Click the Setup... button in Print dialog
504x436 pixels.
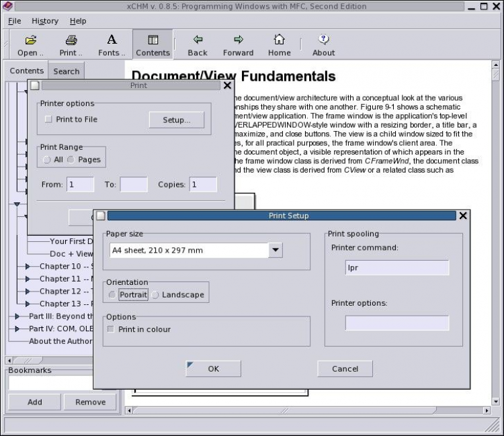pyautogui.click(x=177, y=120)
